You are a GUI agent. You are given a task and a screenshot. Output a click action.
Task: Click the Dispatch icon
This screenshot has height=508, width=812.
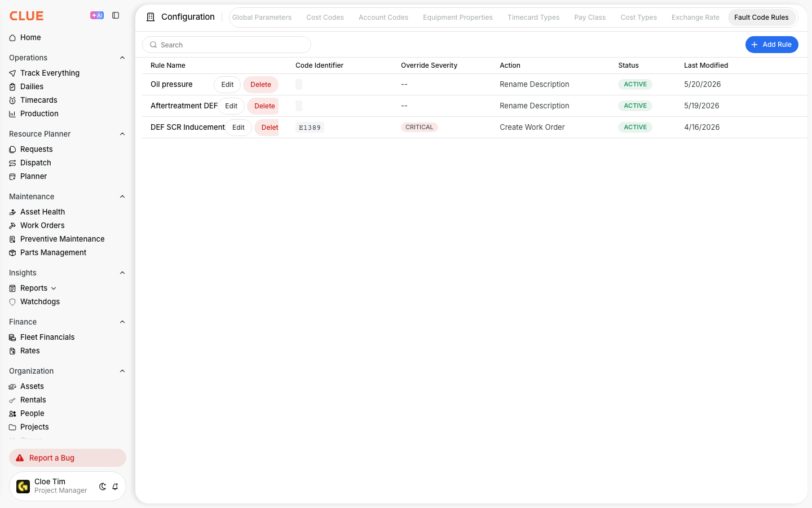12,163
